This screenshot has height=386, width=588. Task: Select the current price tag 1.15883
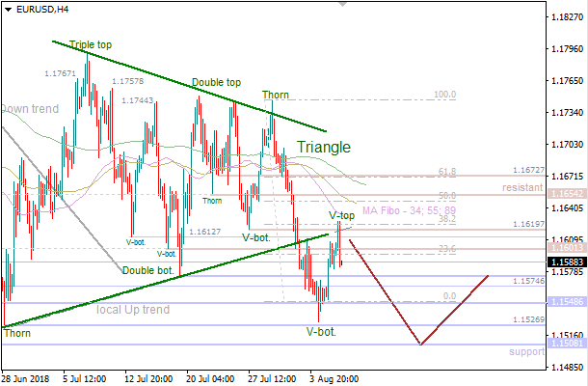coord(566,262)
